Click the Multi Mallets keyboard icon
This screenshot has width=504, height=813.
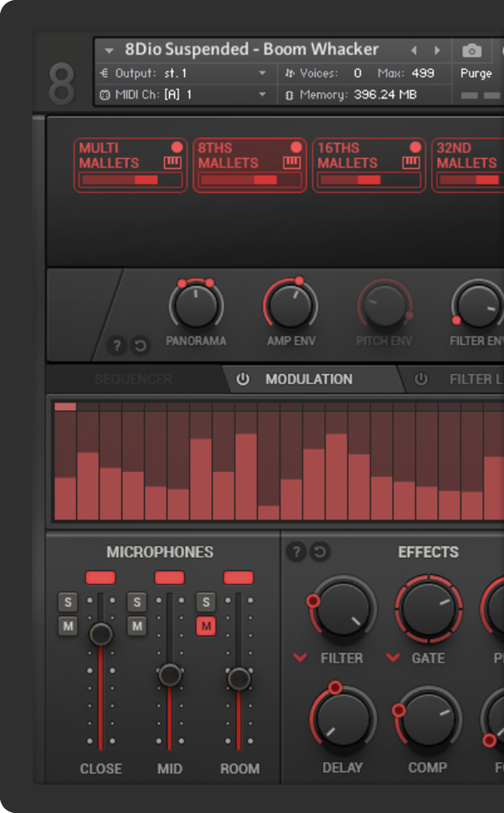point(172,163)
